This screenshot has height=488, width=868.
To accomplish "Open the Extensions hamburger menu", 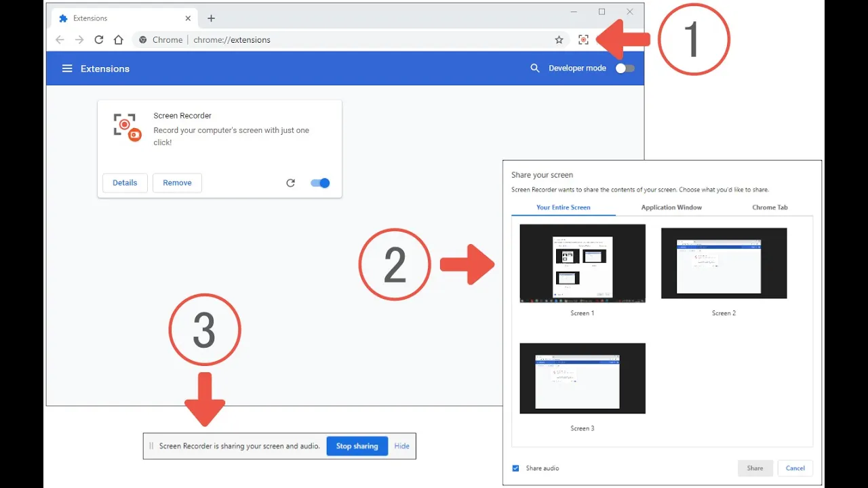I will click(67, 68).
